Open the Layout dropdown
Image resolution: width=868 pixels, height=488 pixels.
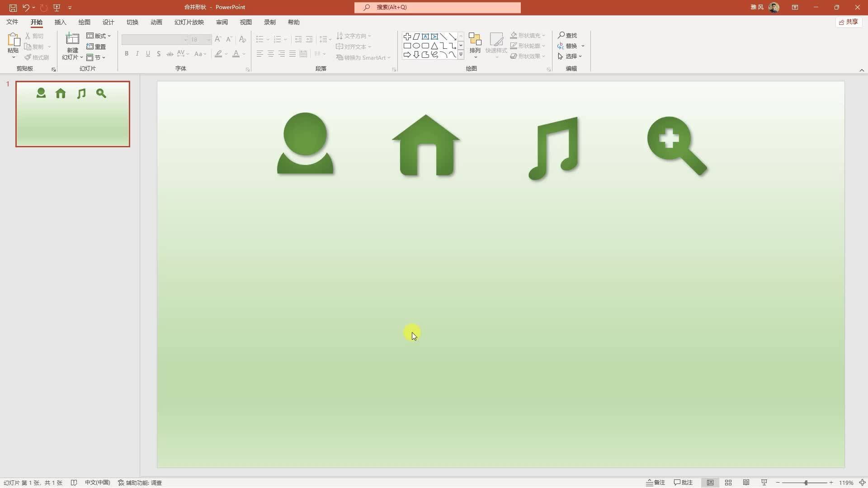(x=99, y=36)
